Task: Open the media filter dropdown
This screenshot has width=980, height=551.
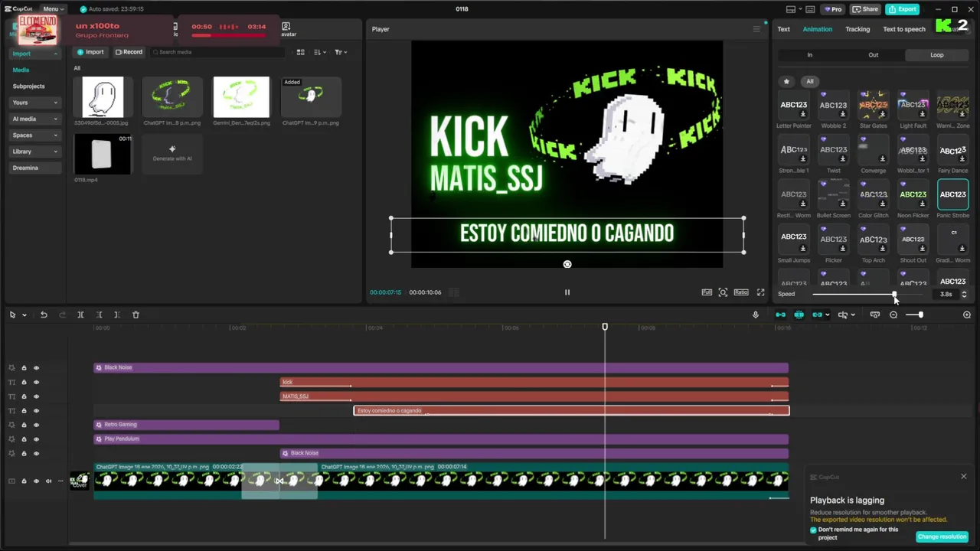Action: 341,52
